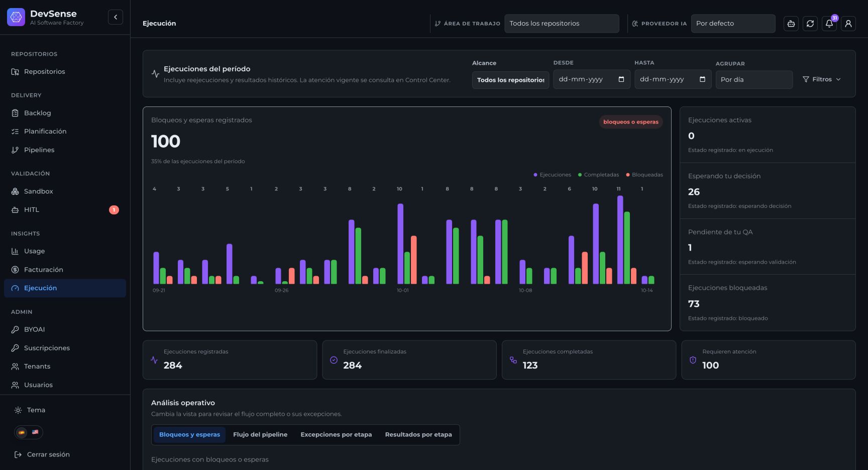Toggle the Tema theme switcher
The width and height of the screenshot is (868, 470).
(x=30, y=410)
